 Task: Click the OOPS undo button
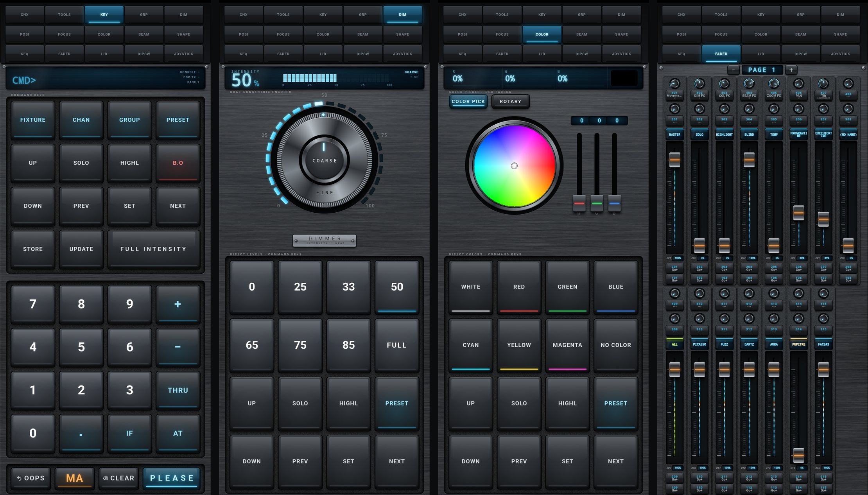[x=31, y=478]
